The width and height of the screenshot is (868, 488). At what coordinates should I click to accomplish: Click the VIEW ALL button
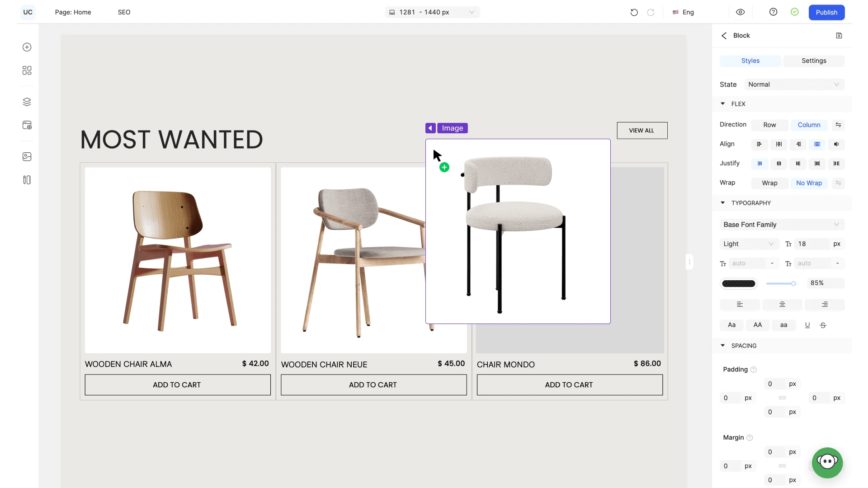(x=642, y=130)
